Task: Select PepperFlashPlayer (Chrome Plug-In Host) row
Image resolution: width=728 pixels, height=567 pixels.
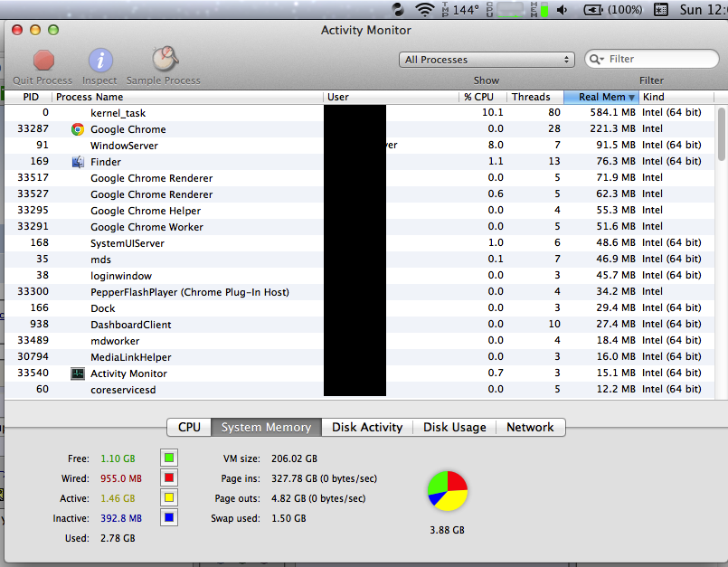Action: click(x=359, y=291)
